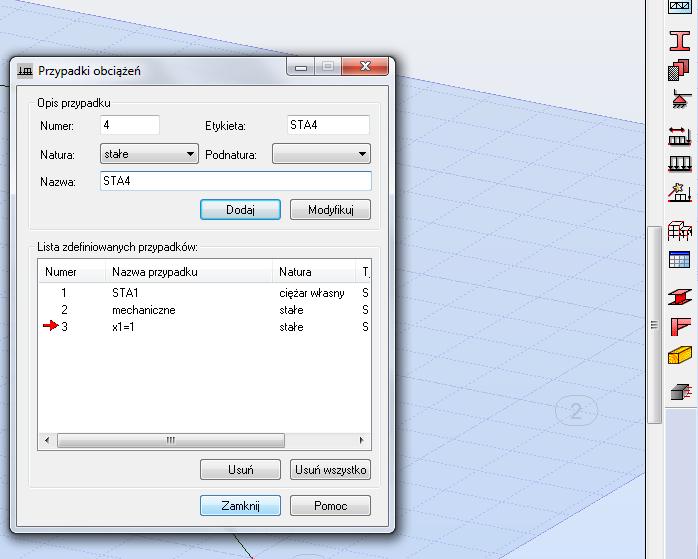Click the Zamknij button

(240, 506)
